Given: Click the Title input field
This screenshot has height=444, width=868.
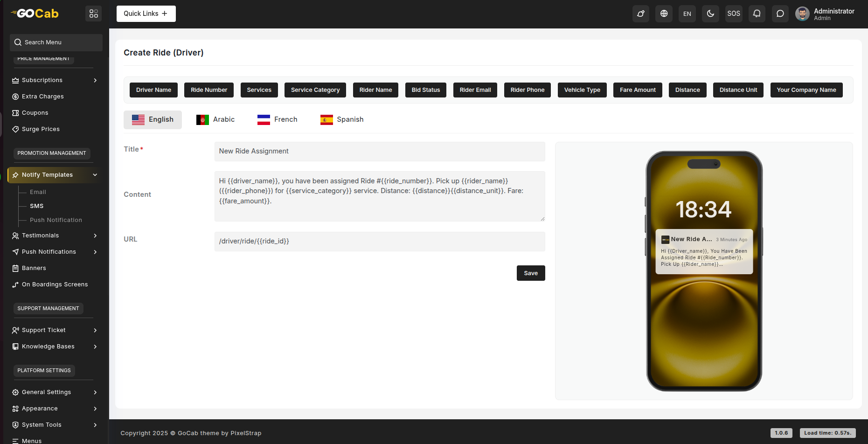Looking at the screenshot, I should pyautogui.click(x=379, y=152).
